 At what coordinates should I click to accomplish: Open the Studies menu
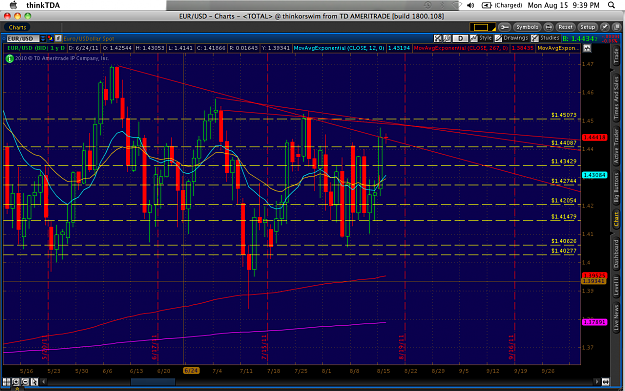[x=545, y=38]
